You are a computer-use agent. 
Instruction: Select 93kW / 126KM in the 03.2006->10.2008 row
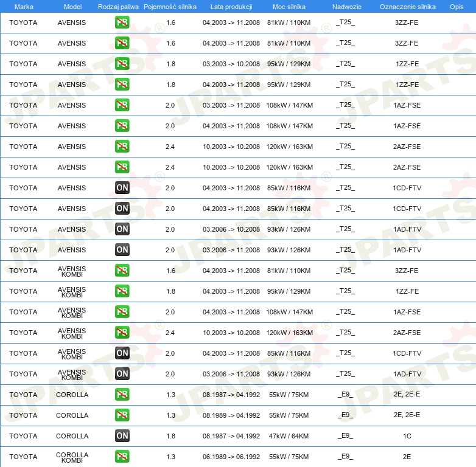coord(289,229)
